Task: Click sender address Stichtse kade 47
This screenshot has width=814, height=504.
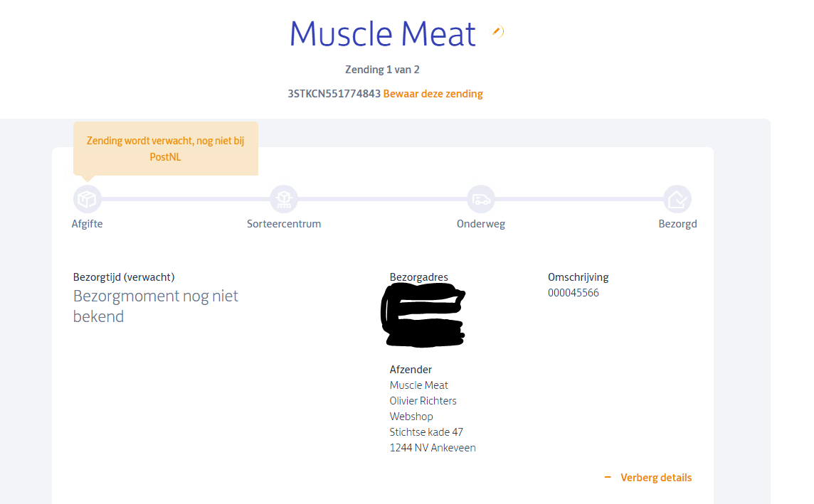Action: 426,432
